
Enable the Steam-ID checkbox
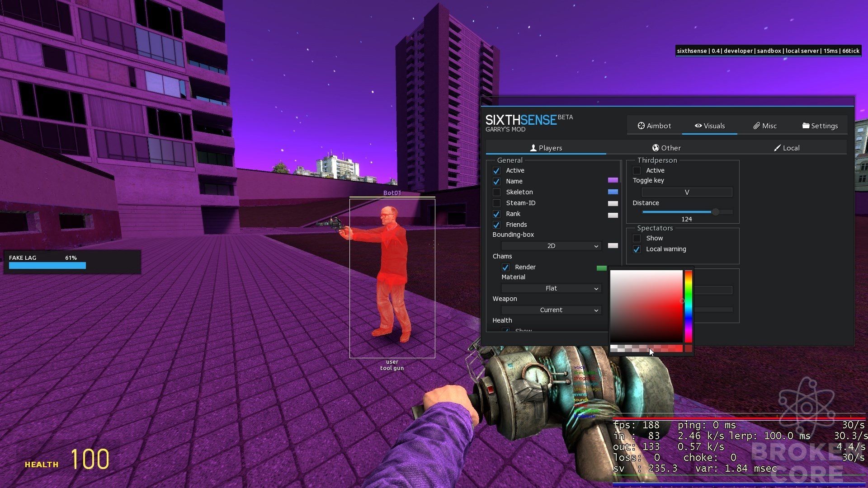coord(496,203)
